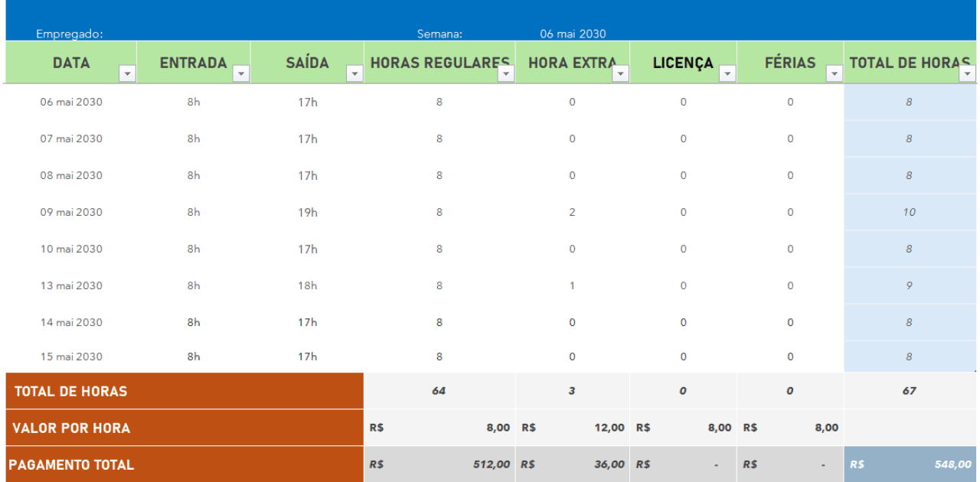980x482 pixels.
Task: Select the total payment "R$ 548,00" cell
Action: [x=910, y=464]
